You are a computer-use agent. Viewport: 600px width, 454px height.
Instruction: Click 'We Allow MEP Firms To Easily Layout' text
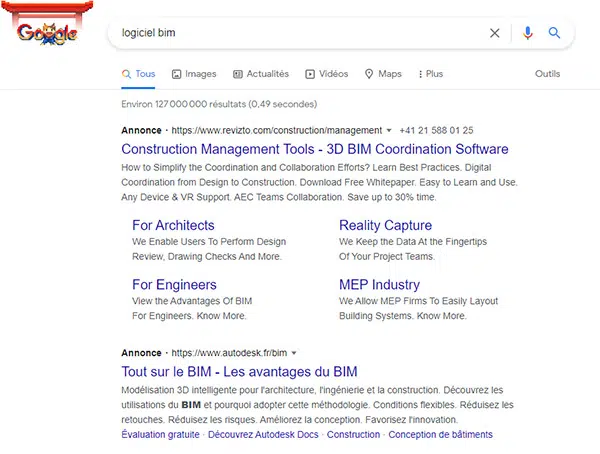419,301
